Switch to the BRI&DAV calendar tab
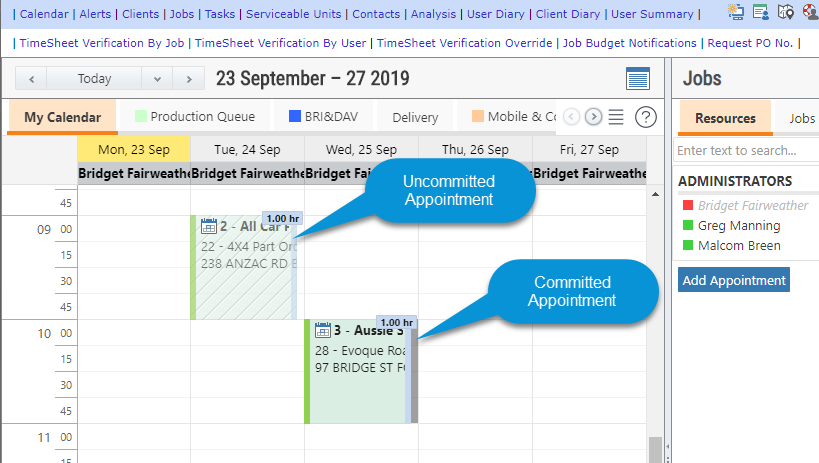Screen dimensions: 819x463 click(x=323, y=117)
